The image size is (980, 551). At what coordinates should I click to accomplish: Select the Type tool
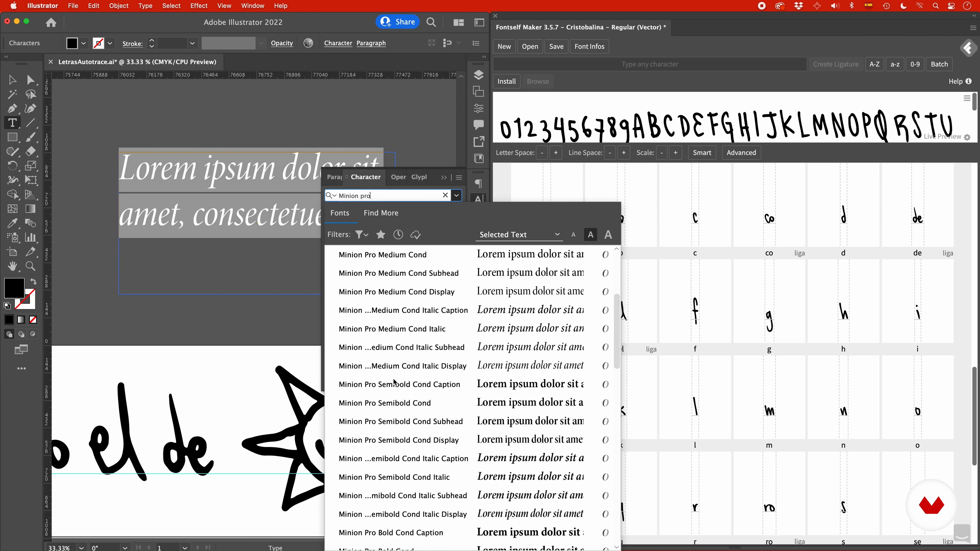[x=12, y=123]
